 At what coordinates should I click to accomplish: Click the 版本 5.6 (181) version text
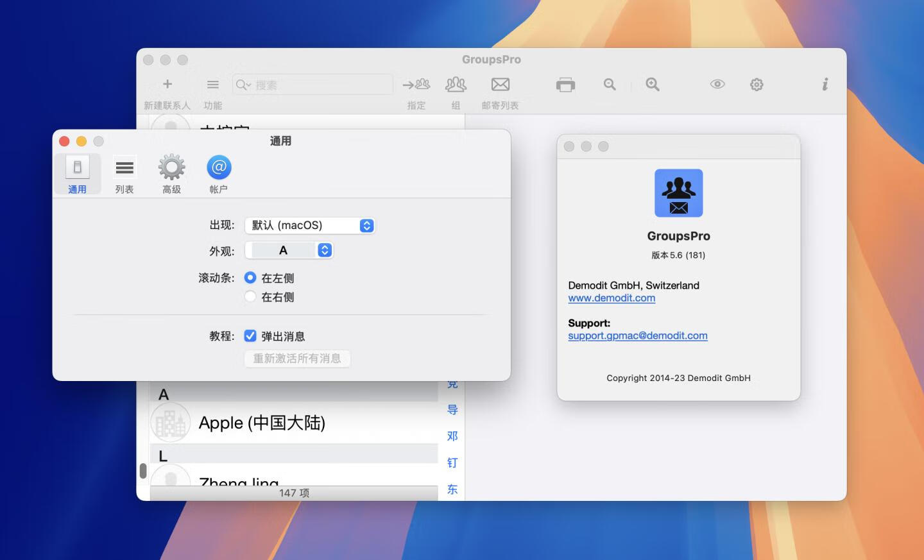coord(678,255)
